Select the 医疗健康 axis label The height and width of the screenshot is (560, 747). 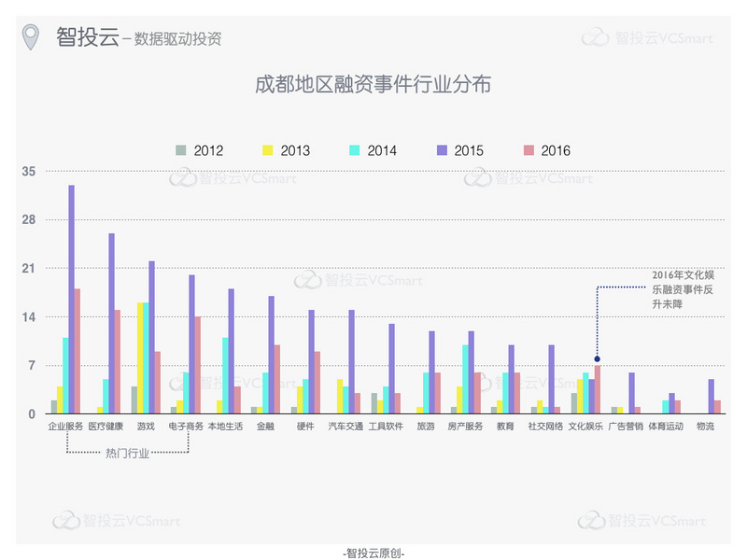(x=106, y=427)
